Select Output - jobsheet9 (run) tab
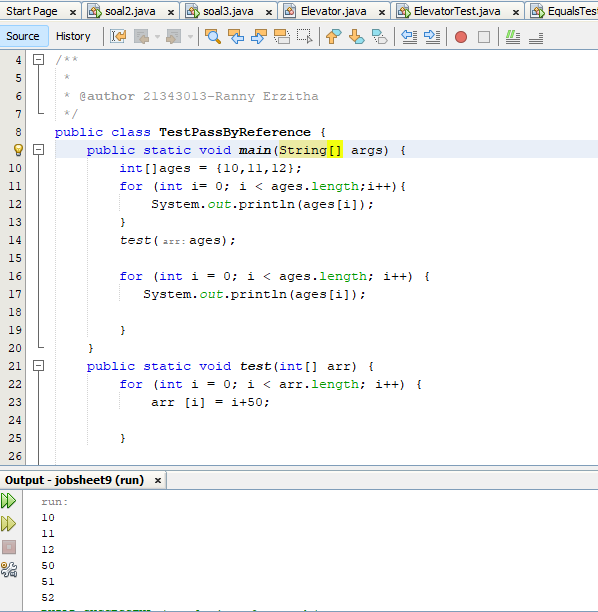Viewport: 598px width, 612px height. (x=75, y=480)
